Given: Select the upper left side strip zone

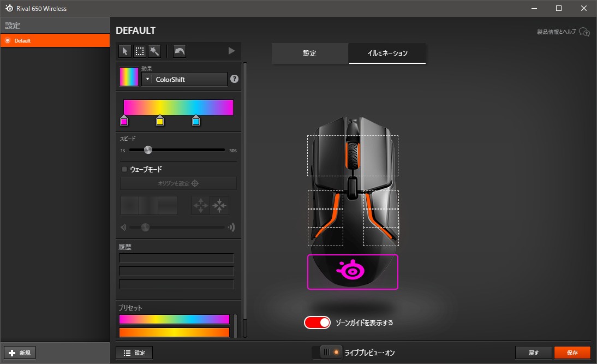Looking at the screenshot, I should click(326, 200).
